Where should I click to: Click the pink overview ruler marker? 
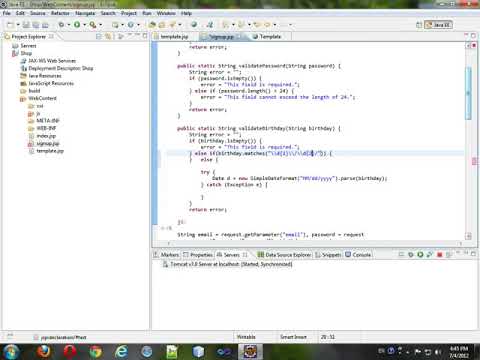tap(474, 161)
